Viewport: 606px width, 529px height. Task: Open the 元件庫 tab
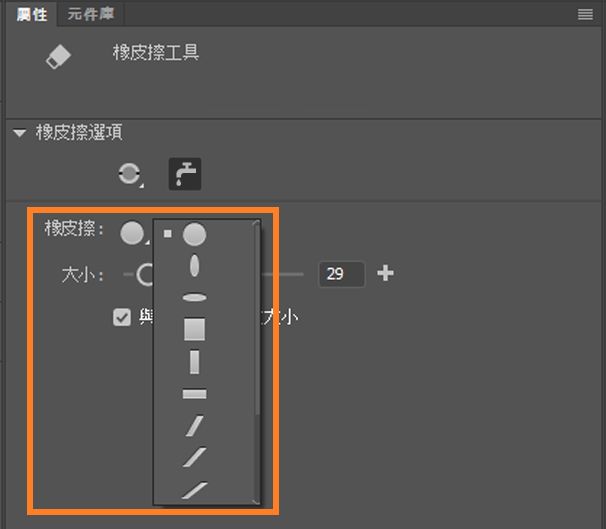[91, 14]
